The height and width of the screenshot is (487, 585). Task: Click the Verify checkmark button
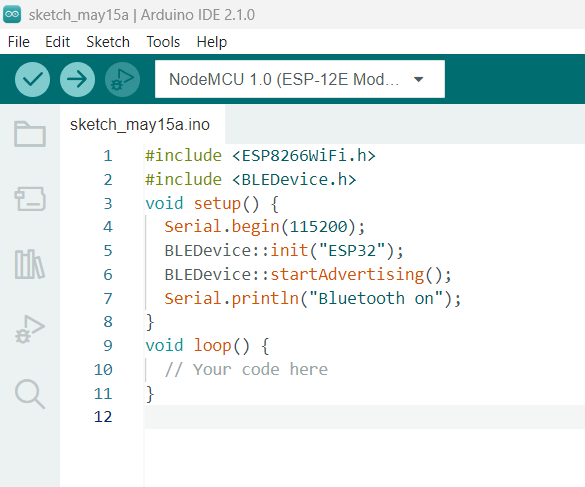coord(32,79)
